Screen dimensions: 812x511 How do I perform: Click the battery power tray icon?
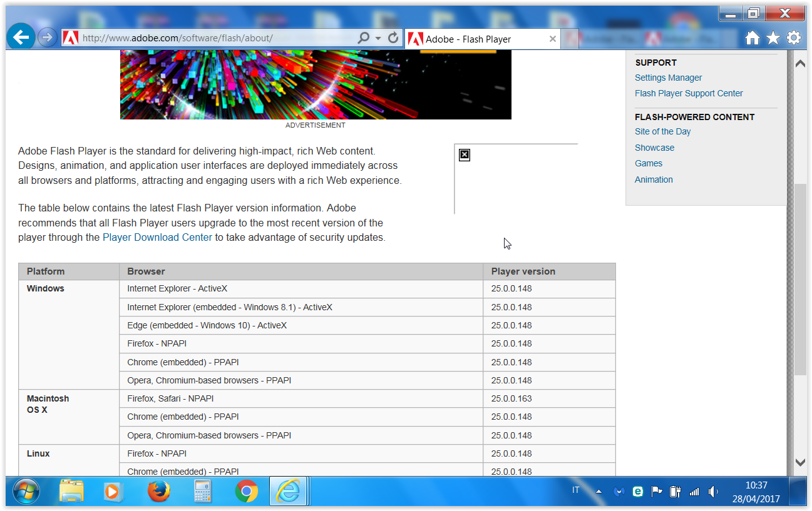675,492
